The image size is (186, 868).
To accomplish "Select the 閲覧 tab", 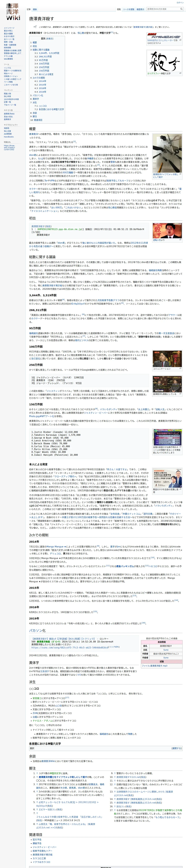I will click(x=119, y=9).
